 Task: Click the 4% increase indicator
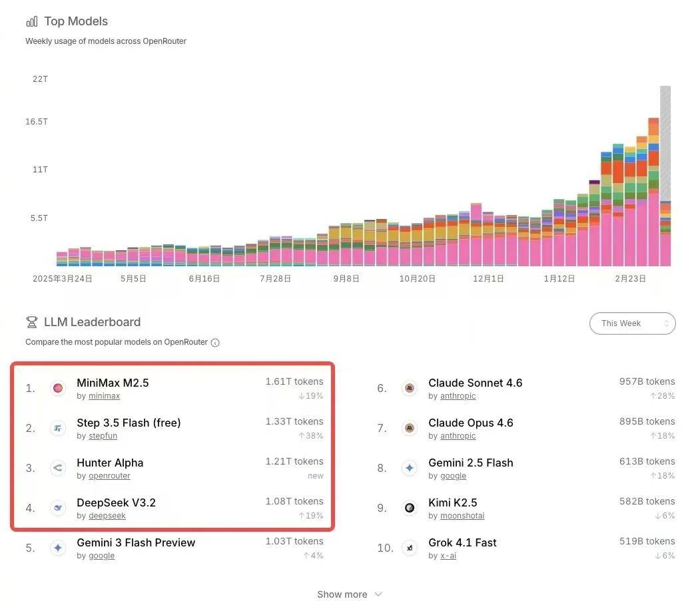pyautogui.click(x=313, y=556)
